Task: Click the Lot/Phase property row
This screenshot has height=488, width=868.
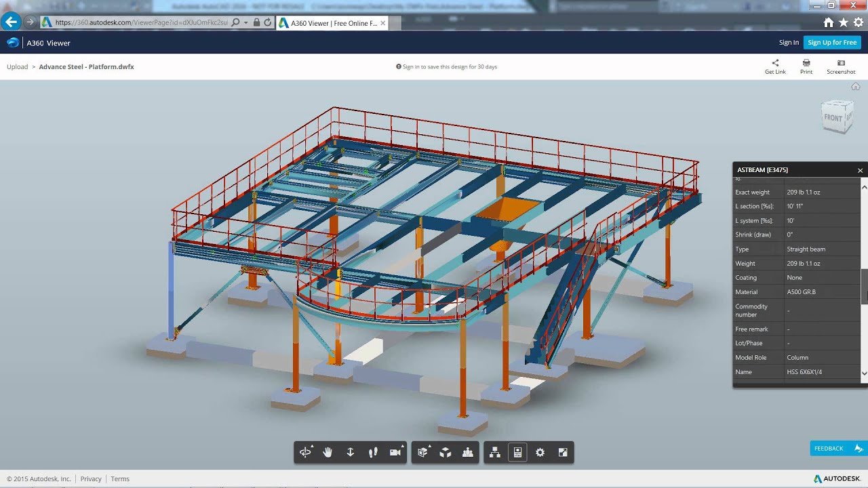Action: click(797, 344)
